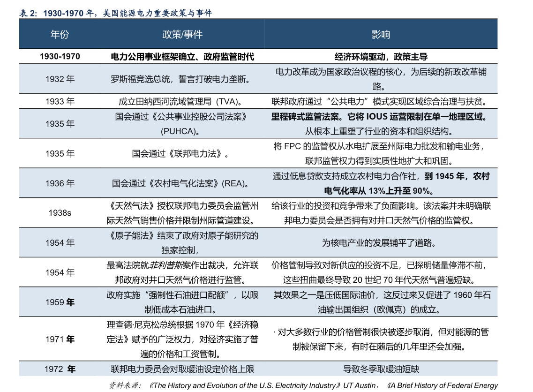
Task: Click the '《天然气法》授权联邦电力委员会' cell
Action: pyautogui.click(x=182, y=213)
